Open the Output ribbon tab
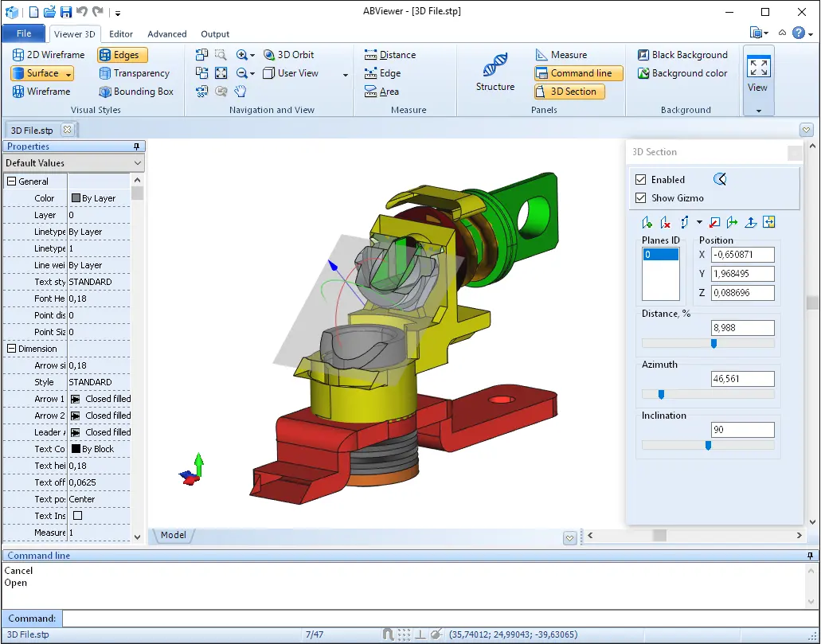The width and height of the screenshot is (821, 644). coord(215,34)
